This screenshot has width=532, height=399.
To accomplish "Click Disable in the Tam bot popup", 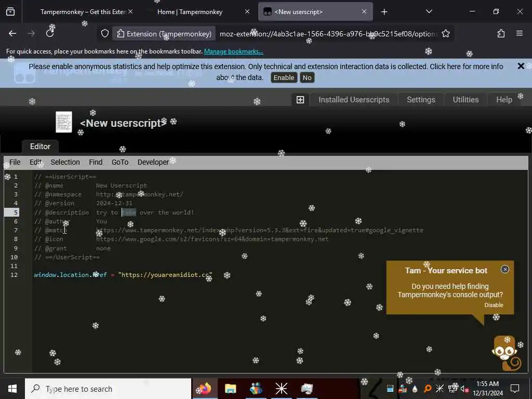I will tap(494, 305).
